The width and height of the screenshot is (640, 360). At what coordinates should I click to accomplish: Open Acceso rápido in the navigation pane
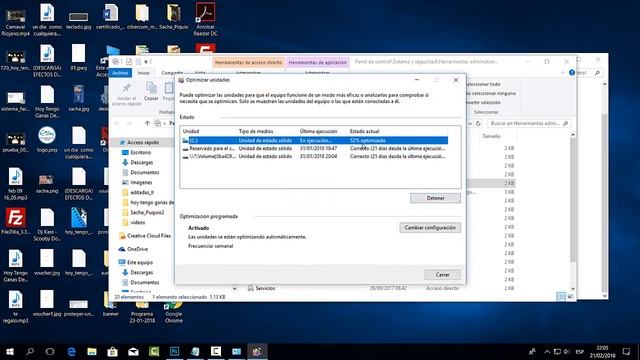coord(142,142)
